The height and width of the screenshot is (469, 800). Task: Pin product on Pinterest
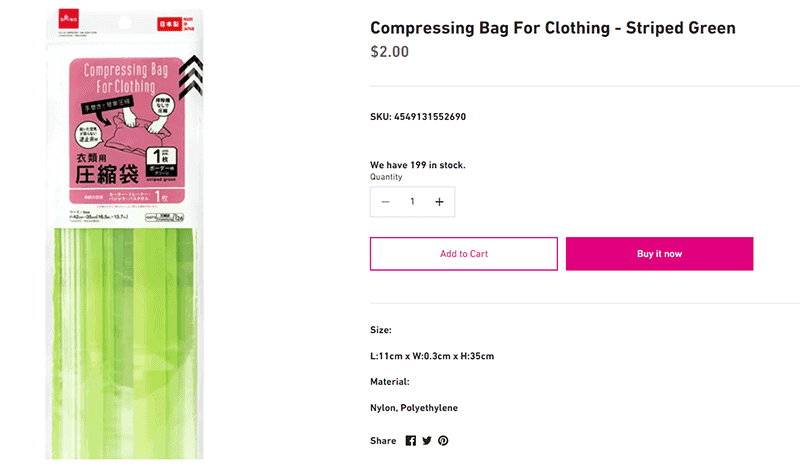[443, 441]
